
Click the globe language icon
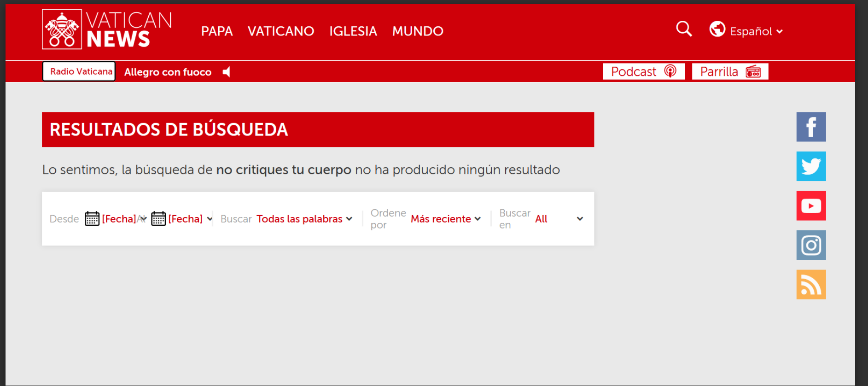click(x=717, y=29)
